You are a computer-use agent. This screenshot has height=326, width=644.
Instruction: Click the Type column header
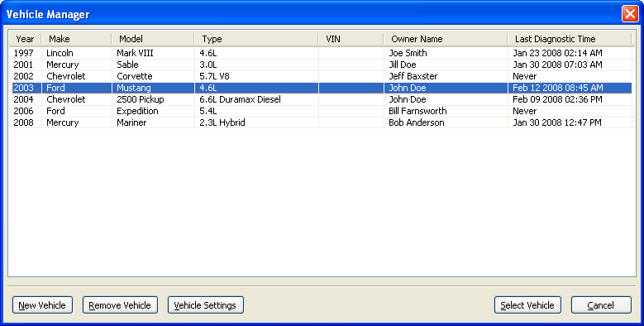click(x=256, y=39)
